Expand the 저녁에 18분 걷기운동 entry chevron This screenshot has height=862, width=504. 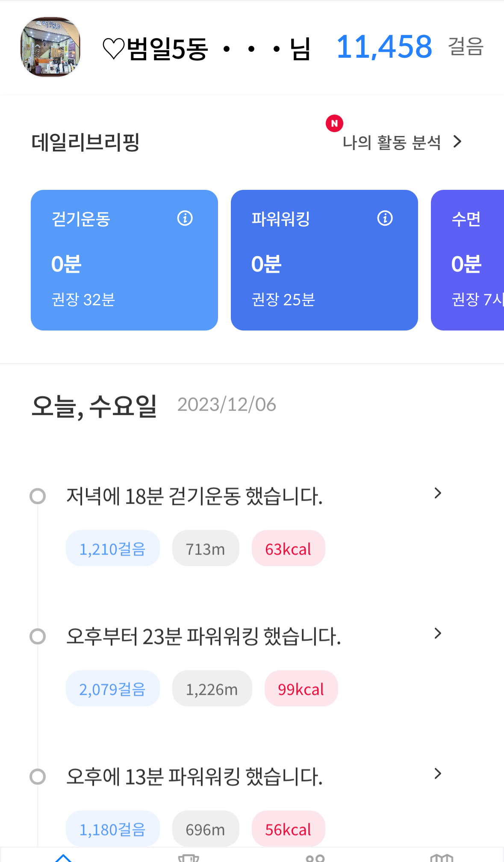click(437, 493)
